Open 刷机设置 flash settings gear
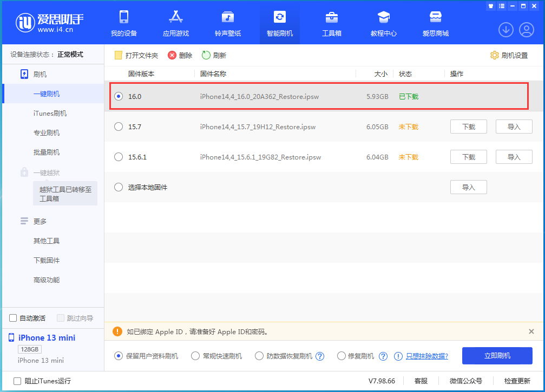 509,55
